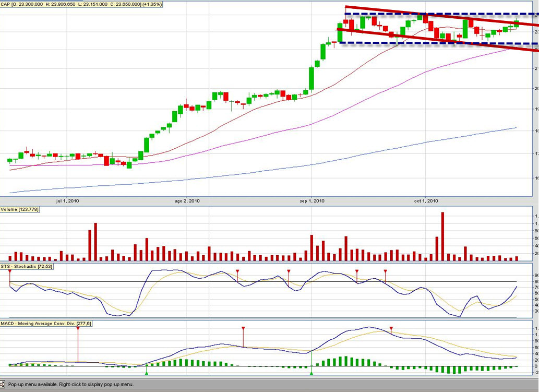
Task: Click the first red stochastic marker at left edge
Action: click(9, 271)
